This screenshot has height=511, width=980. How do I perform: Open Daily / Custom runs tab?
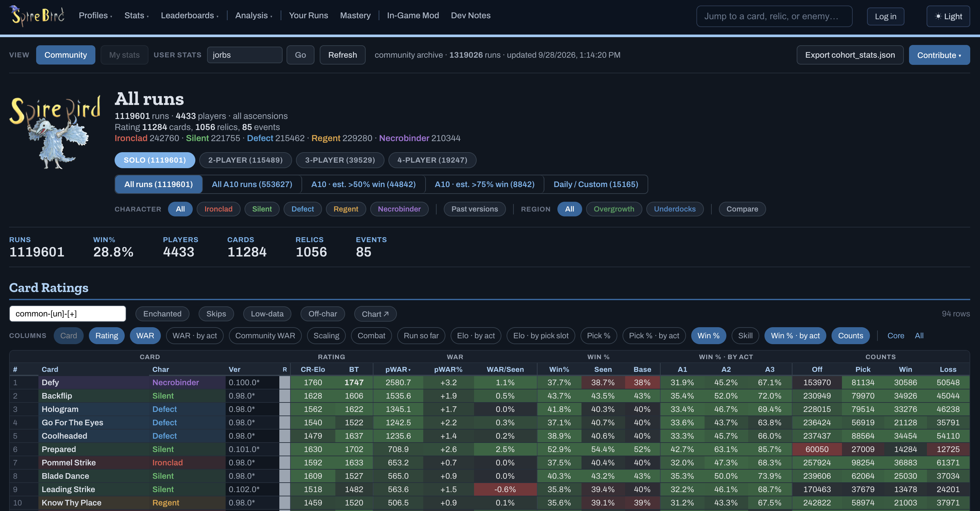(x=596, y=184)
